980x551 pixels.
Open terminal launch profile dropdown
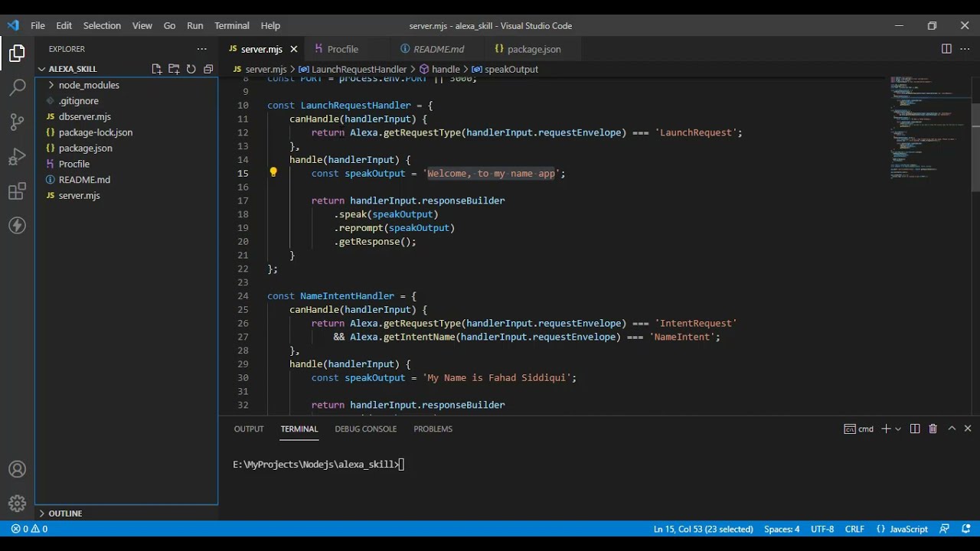point(898,429)
